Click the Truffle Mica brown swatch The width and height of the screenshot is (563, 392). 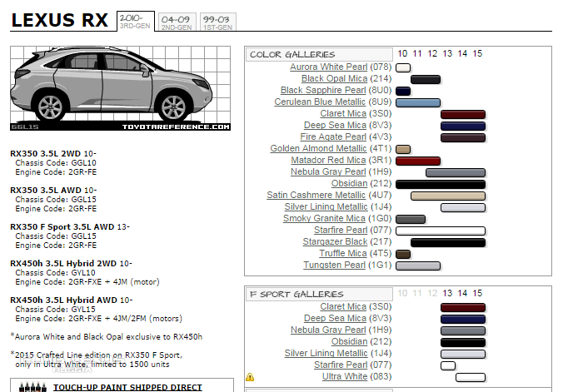(403, 254)
